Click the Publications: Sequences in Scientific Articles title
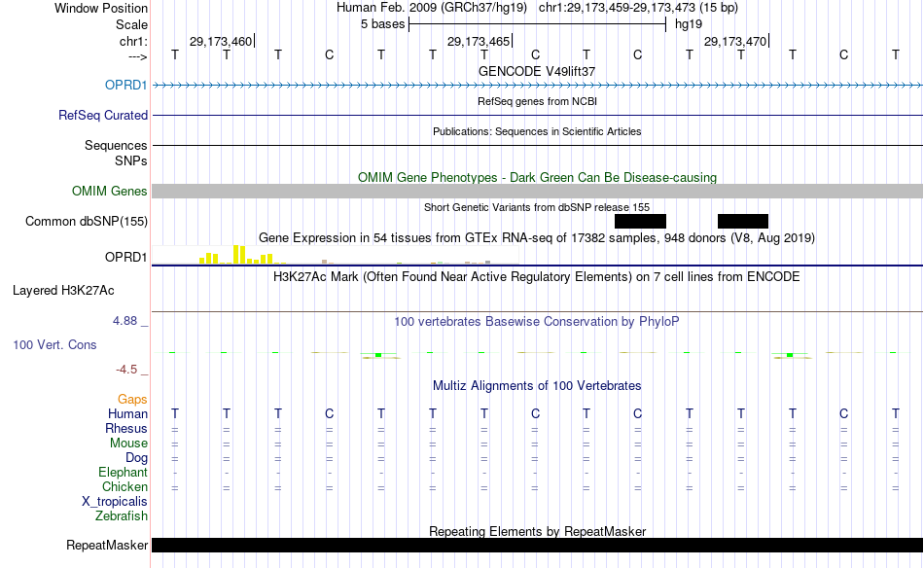Screen dimensions: 924x568 [x=537, y=131]
